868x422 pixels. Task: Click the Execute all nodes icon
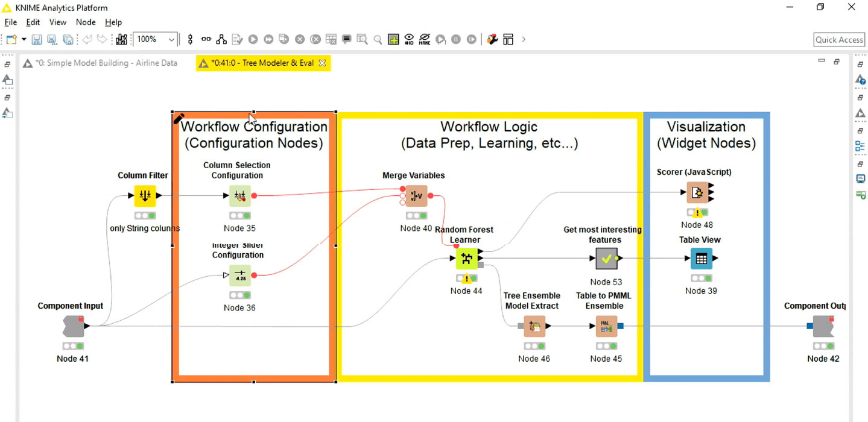(x=268, y=40)
